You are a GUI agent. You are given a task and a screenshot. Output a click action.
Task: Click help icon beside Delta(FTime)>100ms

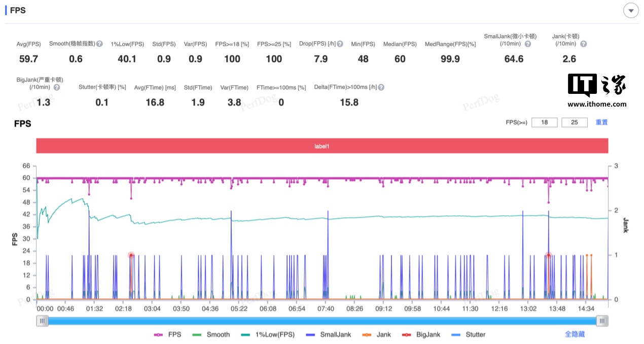(x=381, y=87)
